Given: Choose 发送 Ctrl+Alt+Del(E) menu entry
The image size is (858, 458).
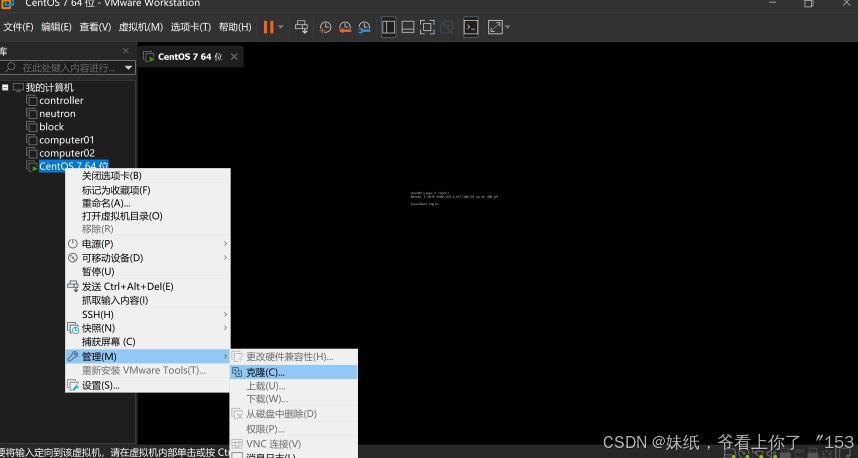Looking at the screenshot, I should [x=148, y=286].
